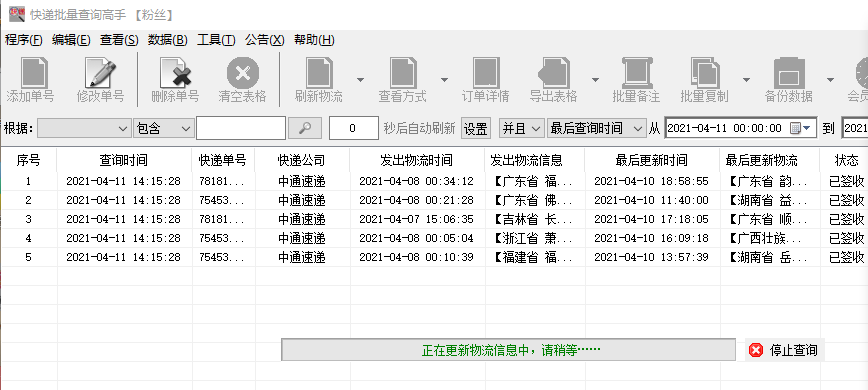Click the application icon in the title bar

point(17,14)
